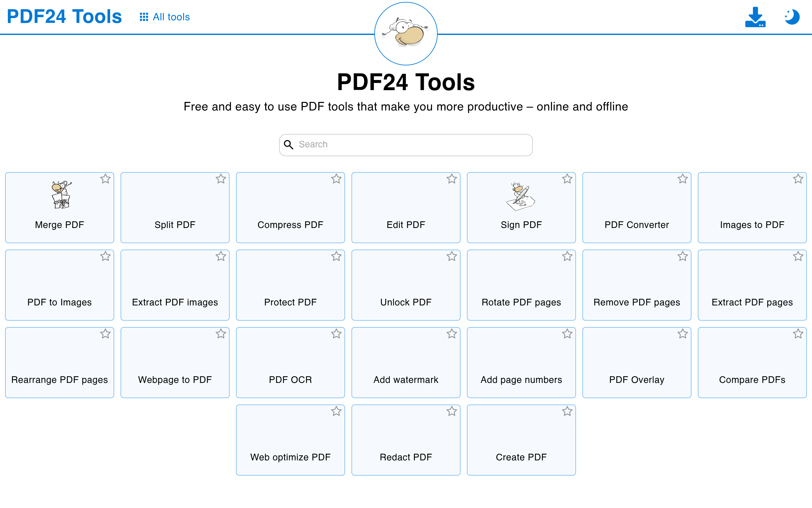
Task: Open the Web optimize PDF tool
Action: point(291,440)
